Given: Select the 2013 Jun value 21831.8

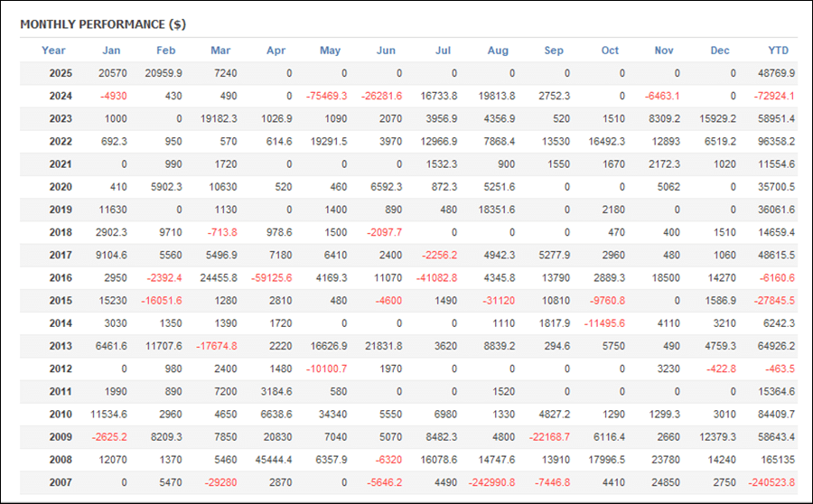Looking at the screenshot, I should 384,346.
